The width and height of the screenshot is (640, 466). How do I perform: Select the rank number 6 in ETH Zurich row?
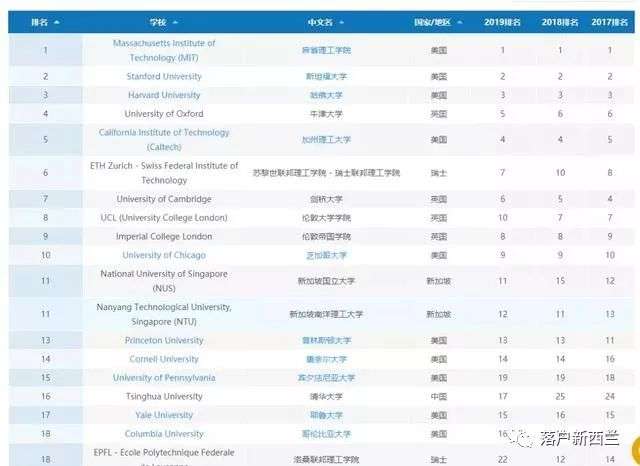pos(45,173)
